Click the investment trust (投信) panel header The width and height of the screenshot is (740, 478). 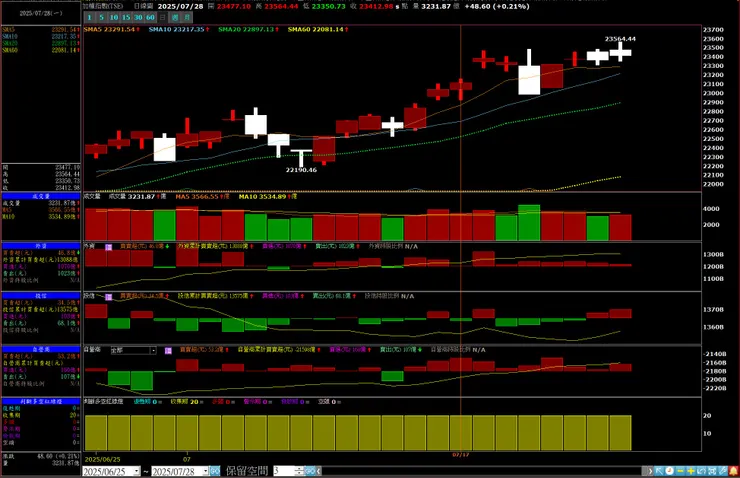click(41, 296)
